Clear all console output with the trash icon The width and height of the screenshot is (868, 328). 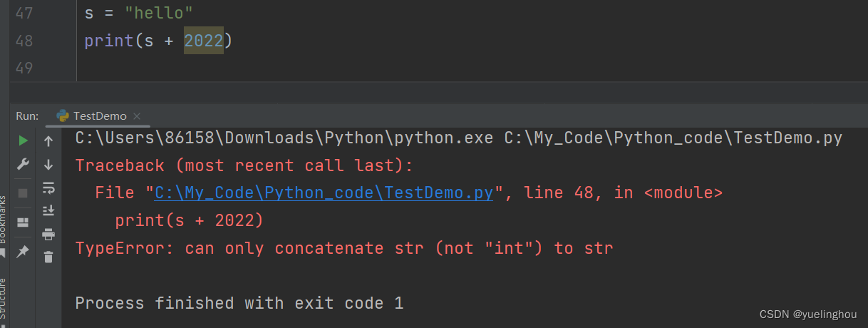click(x=48, y=257)
